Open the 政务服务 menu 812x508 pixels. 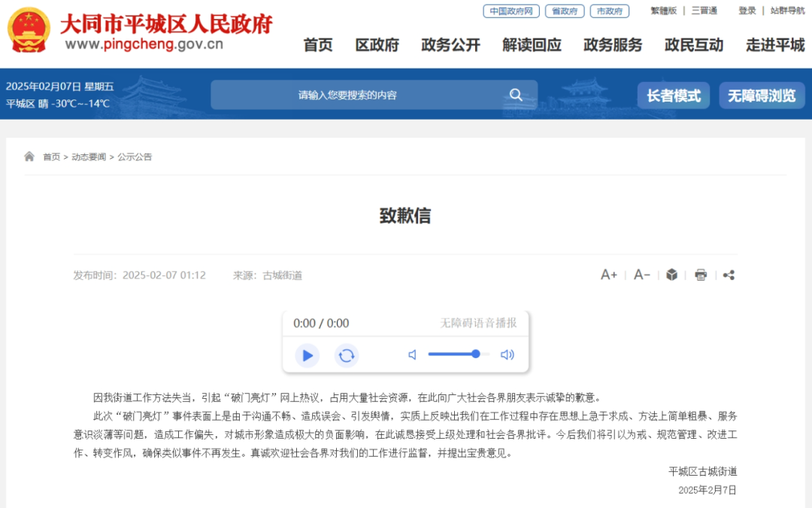coord(613,45)
